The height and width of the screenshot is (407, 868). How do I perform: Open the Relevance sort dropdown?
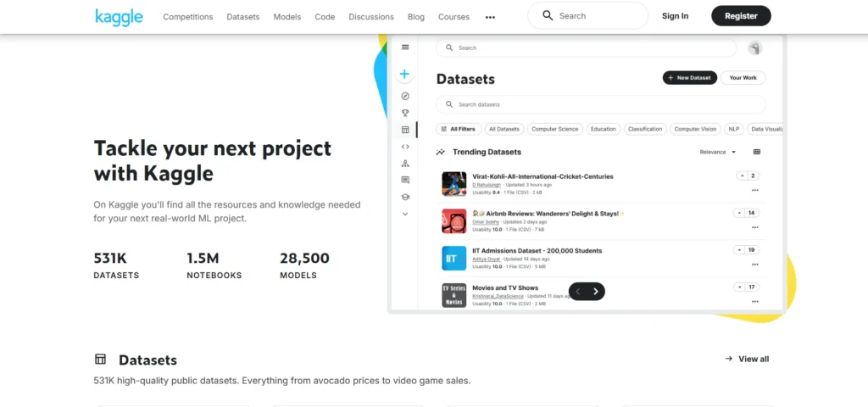[718, 152]
